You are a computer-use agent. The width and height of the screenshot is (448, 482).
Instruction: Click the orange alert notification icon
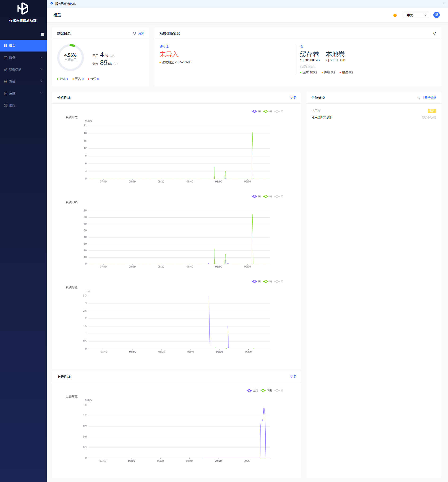click(395, 15)
